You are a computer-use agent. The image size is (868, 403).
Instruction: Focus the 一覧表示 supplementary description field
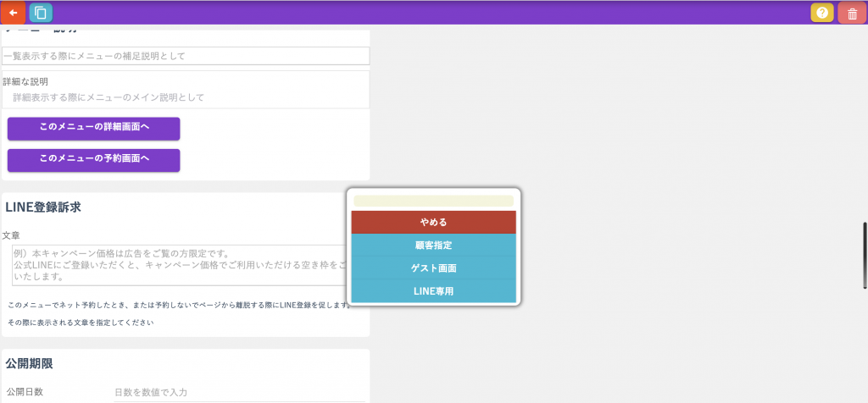186,56
